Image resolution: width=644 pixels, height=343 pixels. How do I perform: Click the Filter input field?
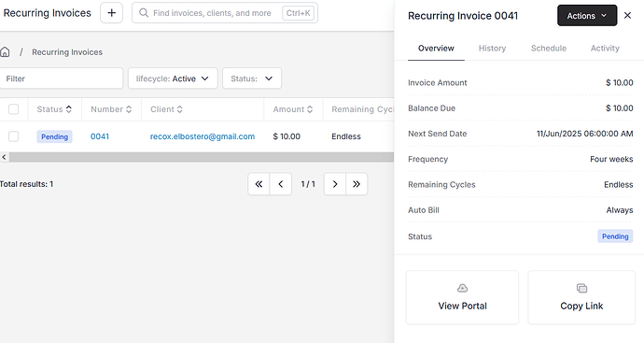pos(61,79)
